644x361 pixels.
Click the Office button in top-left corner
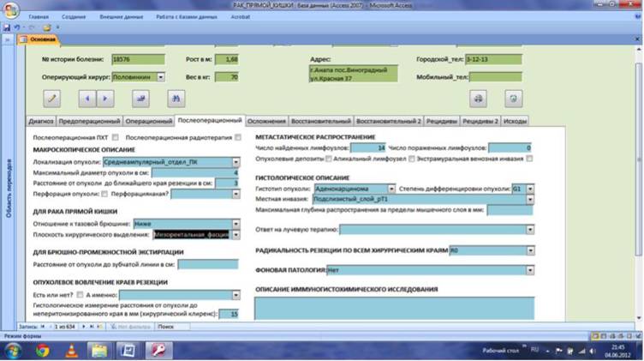(11, 10)
